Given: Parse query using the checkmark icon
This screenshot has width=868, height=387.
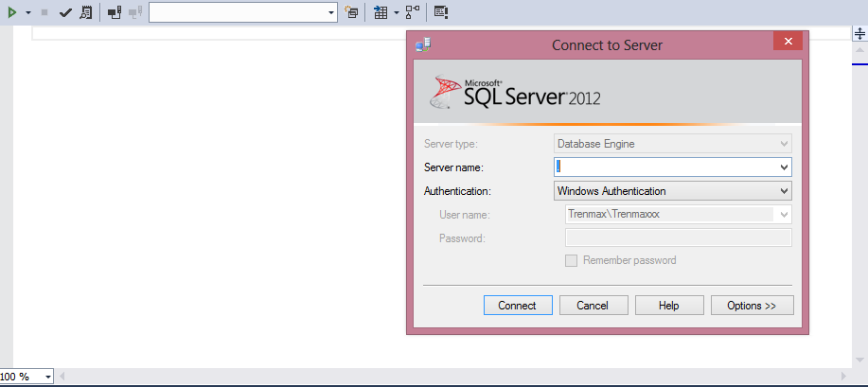Looking at the screenshot, I should tap(65, 12).
